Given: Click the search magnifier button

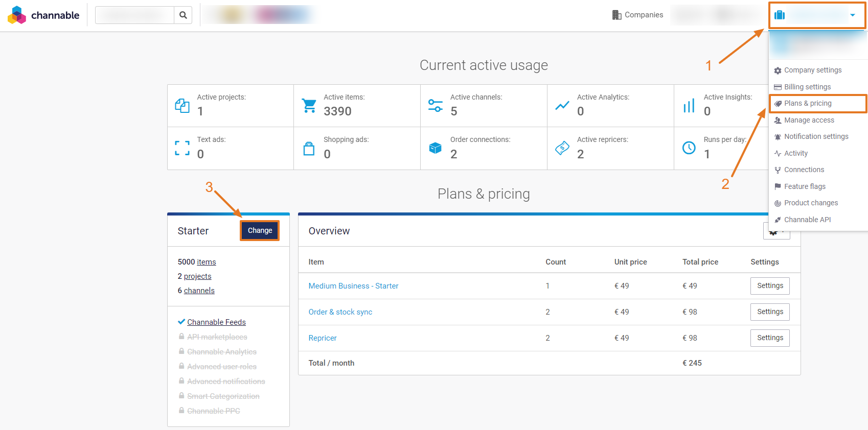Looking at the screenshot, I should pyautogui.click(x=183, y=15).
